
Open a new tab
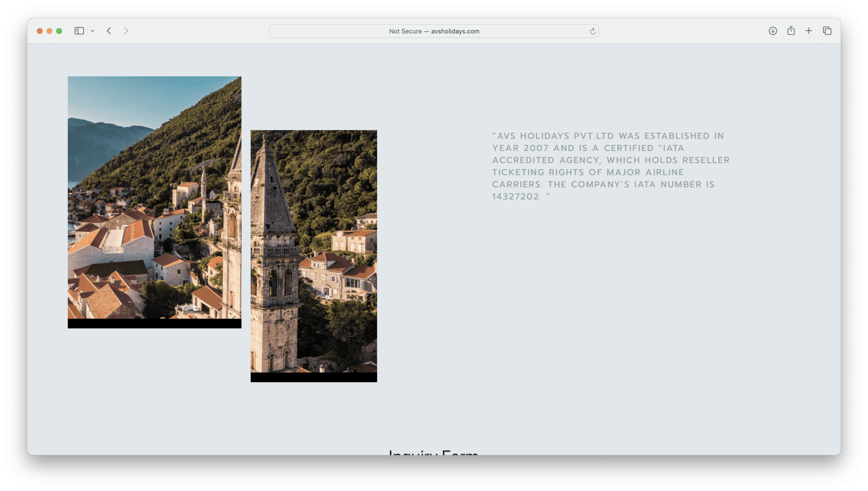coord(809,31)
